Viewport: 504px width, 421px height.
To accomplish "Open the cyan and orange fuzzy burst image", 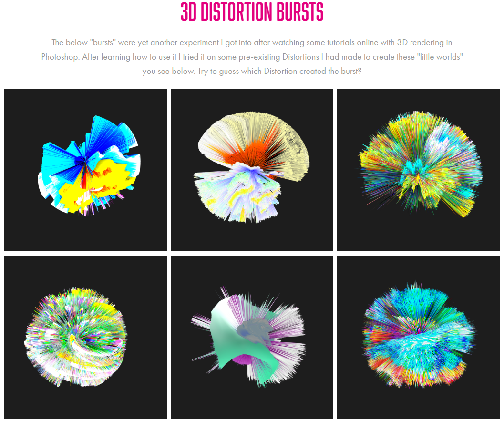I will (418, 337).
